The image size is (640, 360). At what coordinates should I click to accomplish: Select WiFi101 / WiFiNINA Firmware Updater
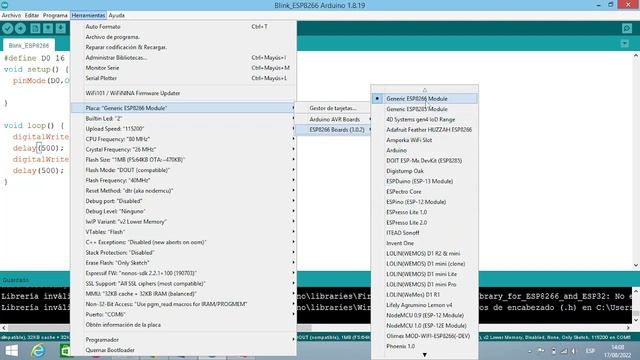(x=183, y=93)
